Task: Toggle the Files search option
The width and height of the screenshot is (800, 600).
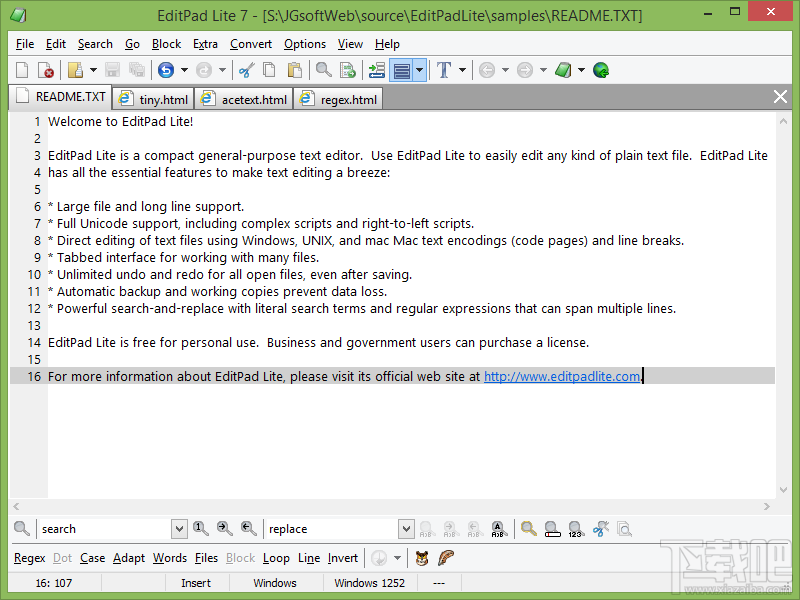Action: tap(206, 558)
